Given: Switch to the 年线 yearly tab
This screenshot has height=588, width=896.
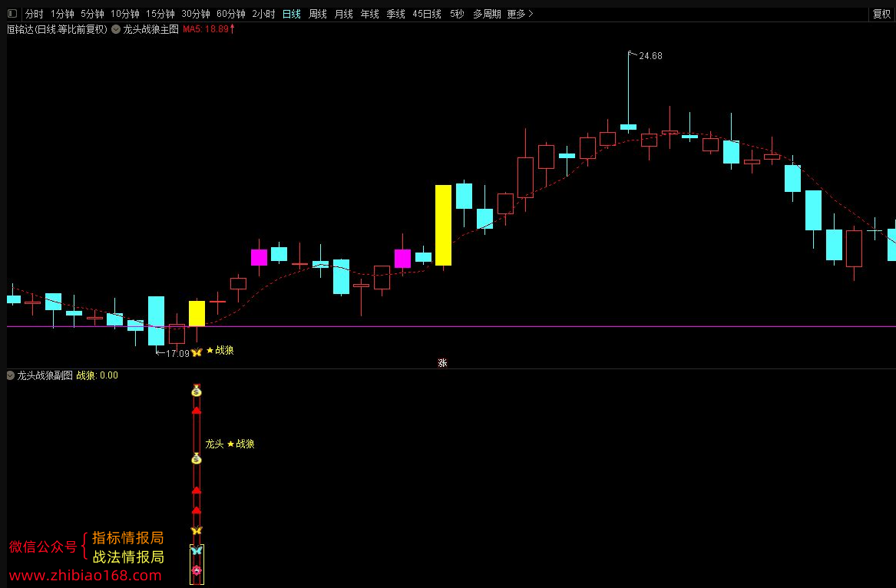Looking at the screenshot, I should tap(370, 14).
